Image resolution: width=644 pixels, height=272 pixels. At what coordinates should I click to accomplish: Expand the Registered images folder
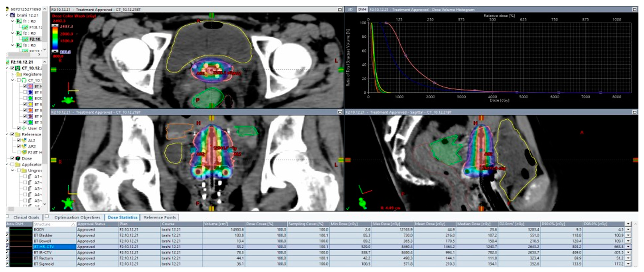tap(12, 74)
